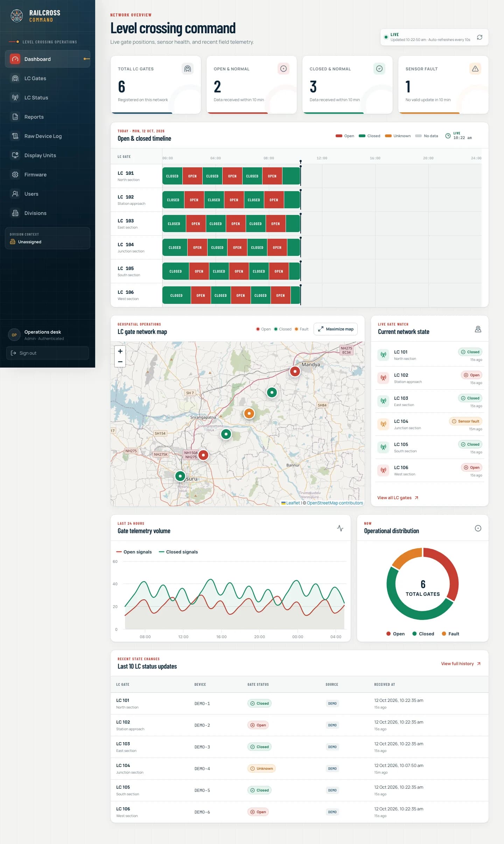Click the green marker at Mysuru

180,476
